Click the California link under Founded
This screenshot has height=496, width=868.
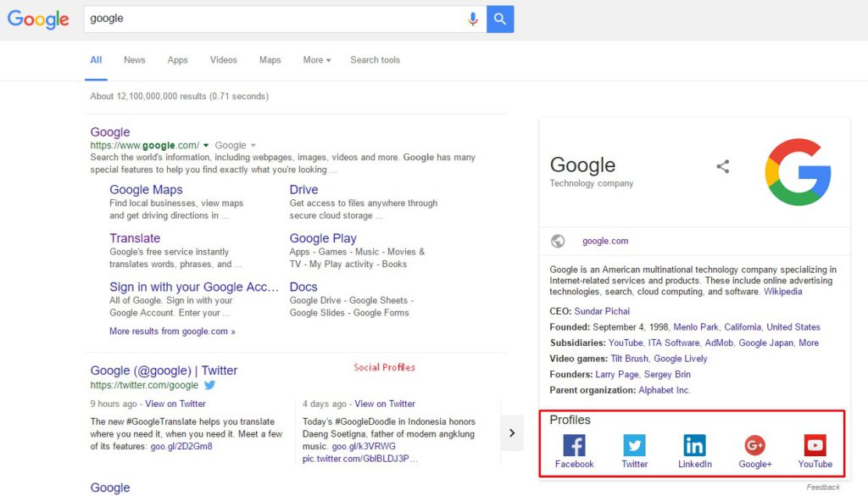coord(743,327)
